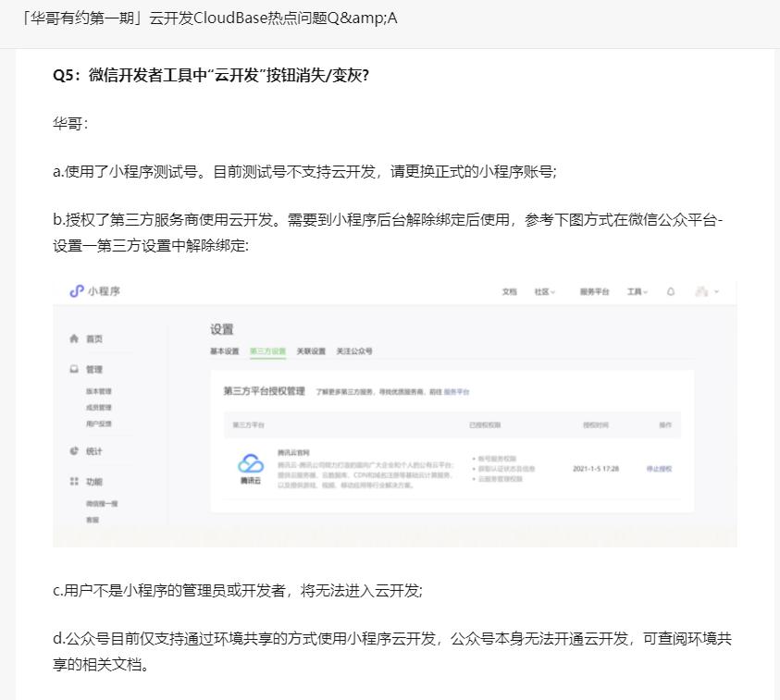The width and height of the screenshot is (780, 700).
Task: Expand the 工具 dropdown menu
Action: click(638, 292)
